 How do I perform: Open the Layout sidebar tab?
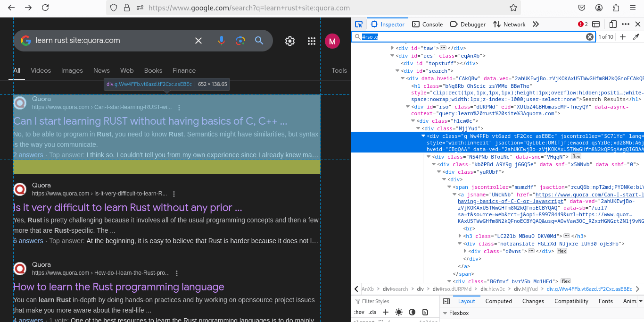click(x=467, y=301)
